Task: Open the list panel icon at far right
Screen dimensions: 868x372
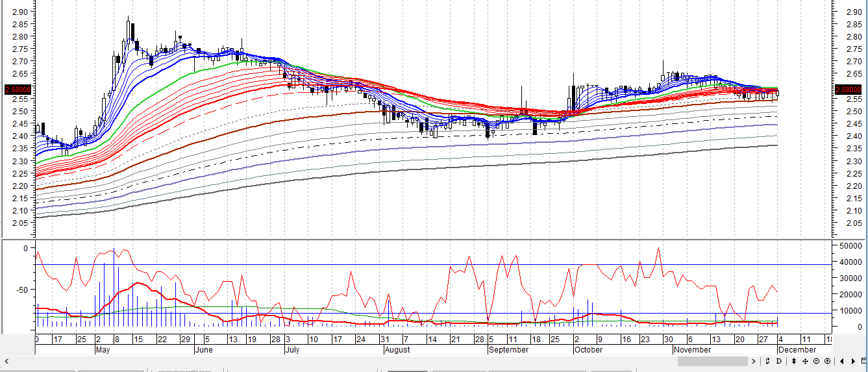Action: (x=863, y=361)
